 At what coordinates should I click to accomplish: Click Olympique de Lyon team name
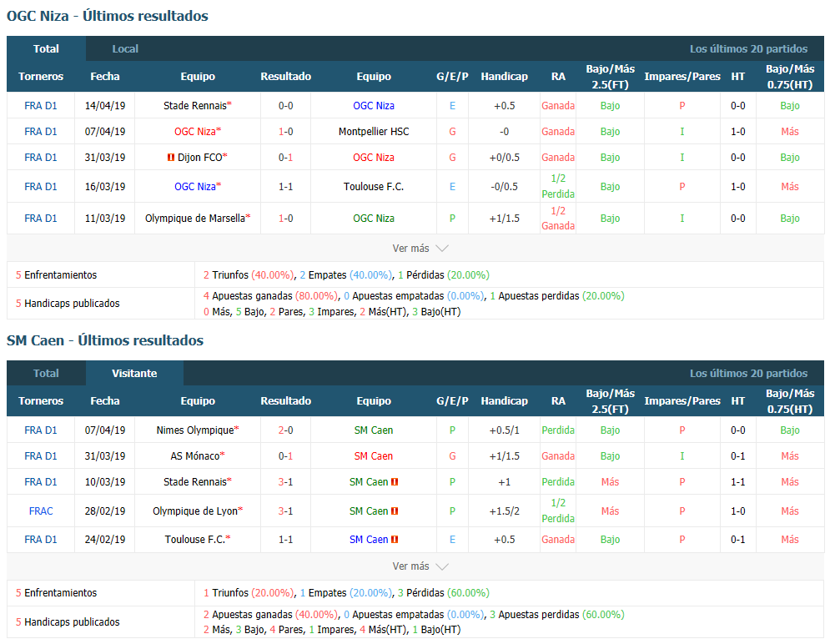pyautogui.click(x=195, y=511)
